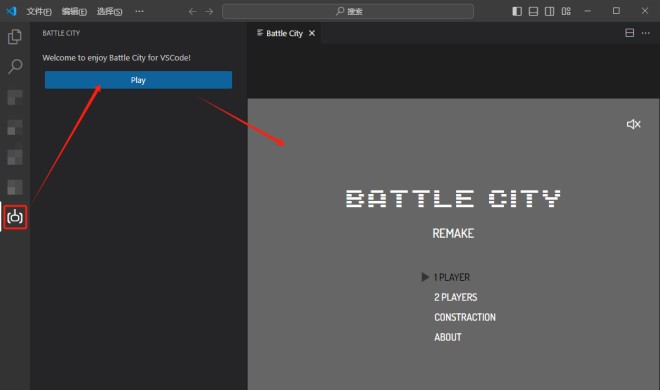The height and width of the screenshot is (390, 660).
Task: Open editor more actions ellipsis
Action: [x=646, y=33]
